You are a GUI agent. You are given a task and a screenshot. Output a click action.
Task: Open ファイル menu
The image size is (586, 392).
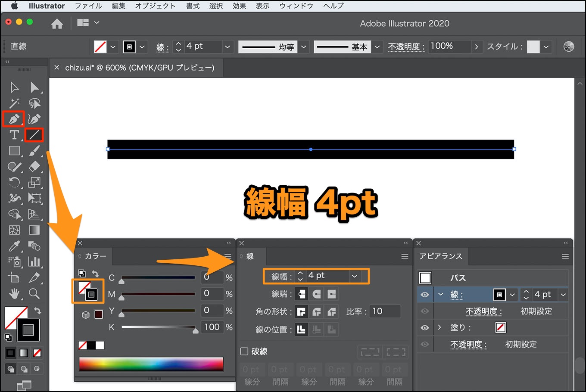coord(88,6)
